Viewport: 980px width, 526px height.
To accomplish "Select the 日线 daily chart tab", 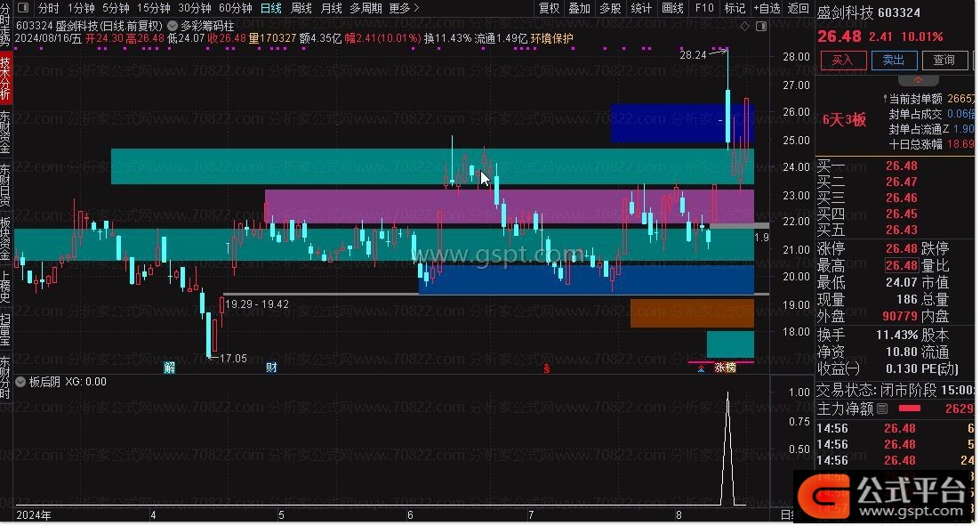I will coord(270,8).
